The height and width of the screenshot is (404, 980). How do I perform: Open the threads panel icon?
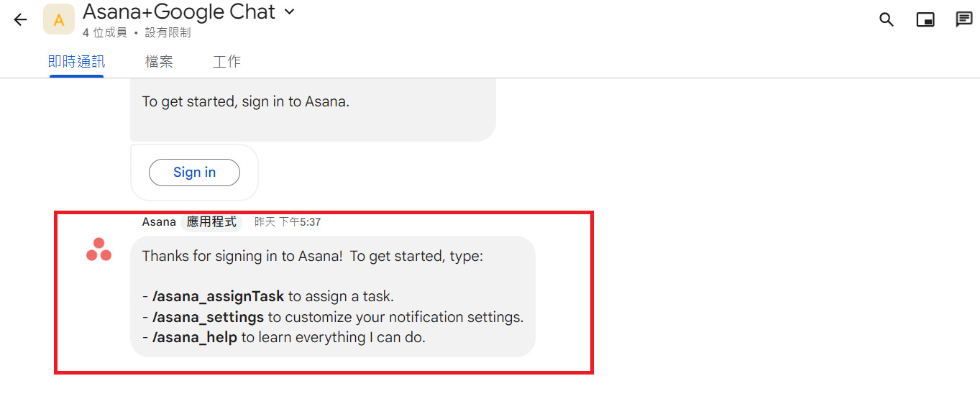(964, 19)
